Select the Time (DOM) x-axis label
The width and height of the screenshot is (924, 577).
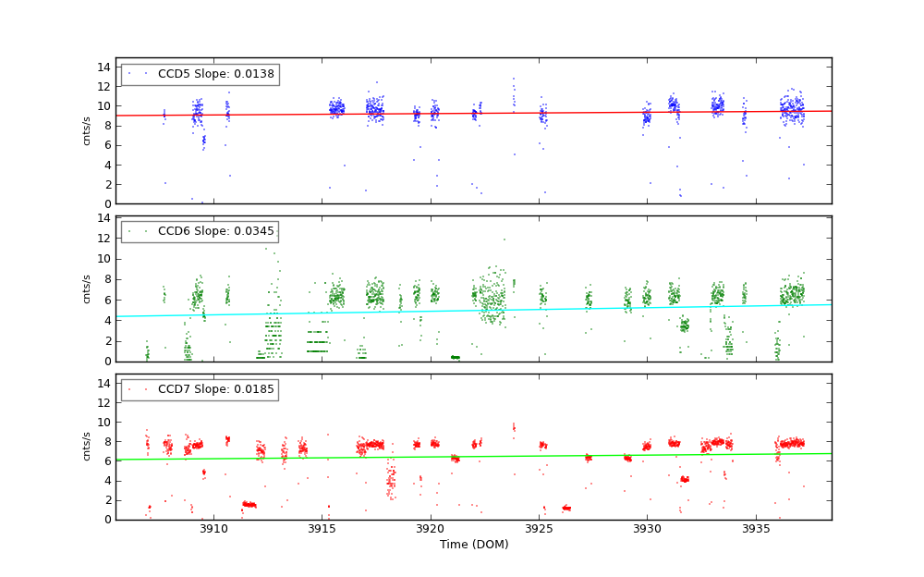(x=473, y=545)
